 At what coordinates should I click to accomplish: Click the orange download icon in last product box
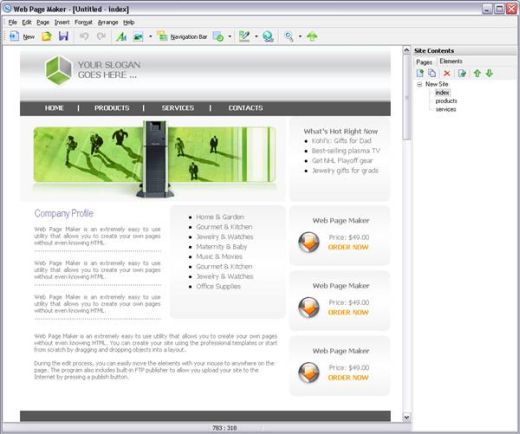(309, 372)
